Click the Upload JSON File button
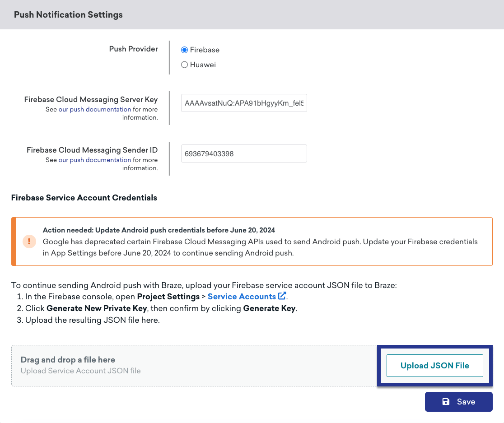This screenshot has width=504, height=423. click(x=434, y=366)
